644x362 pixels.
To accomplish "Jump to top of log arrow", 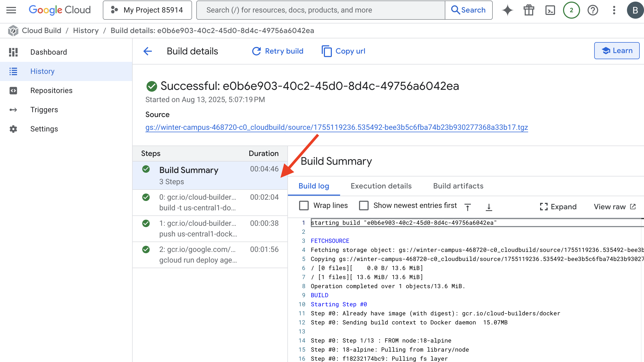I will point(468,207).
